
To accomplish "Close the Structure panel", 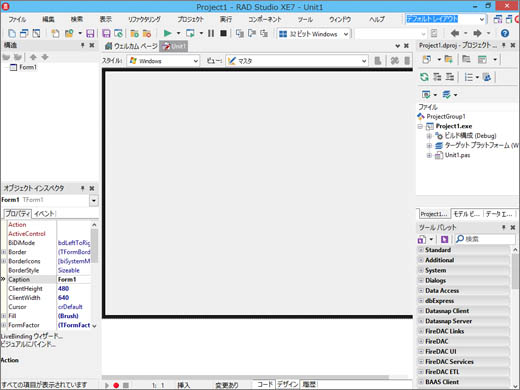I will pos(92,45).
